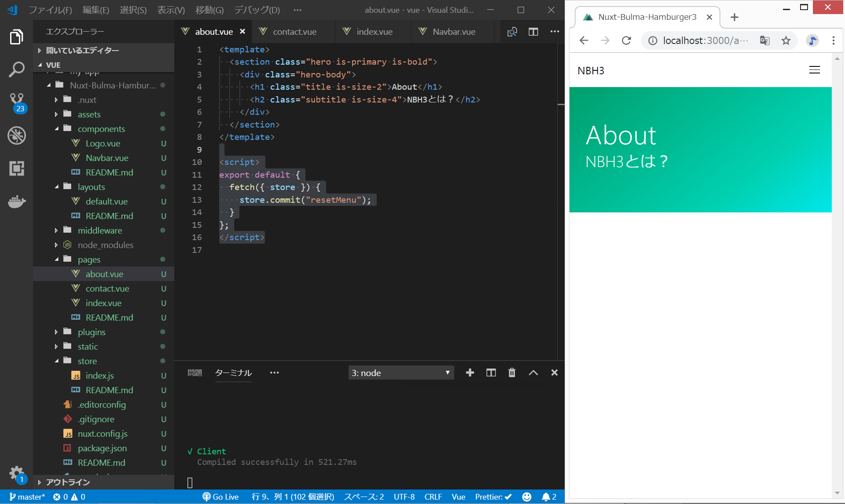Screen dimensions: 845x504
Task: Bookmark this page with star icon
Action: coord(786,41)
